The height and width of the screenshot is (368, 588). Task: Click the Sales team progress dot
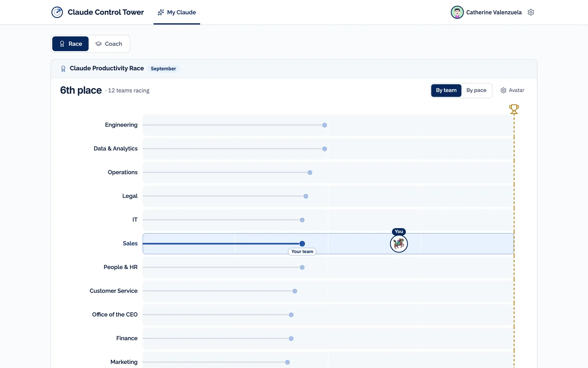pyautogui.click(x=302, y=244)
